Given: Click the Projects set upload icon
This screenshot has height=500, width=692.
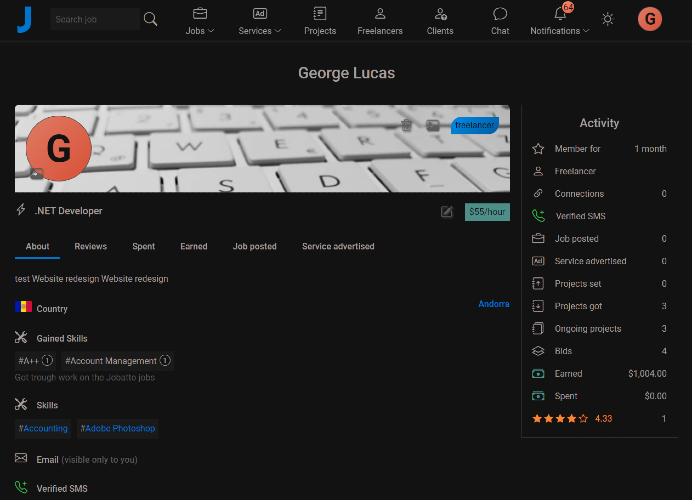Looking at the screenshot, I should (x=538, y=283).
